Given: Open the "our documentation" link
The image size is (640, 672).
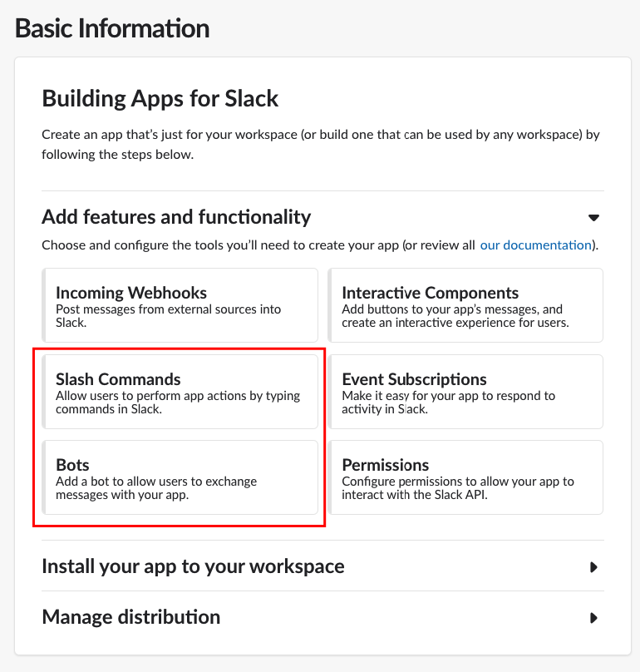Looking at the screenshot, I should tap(535, 245).
